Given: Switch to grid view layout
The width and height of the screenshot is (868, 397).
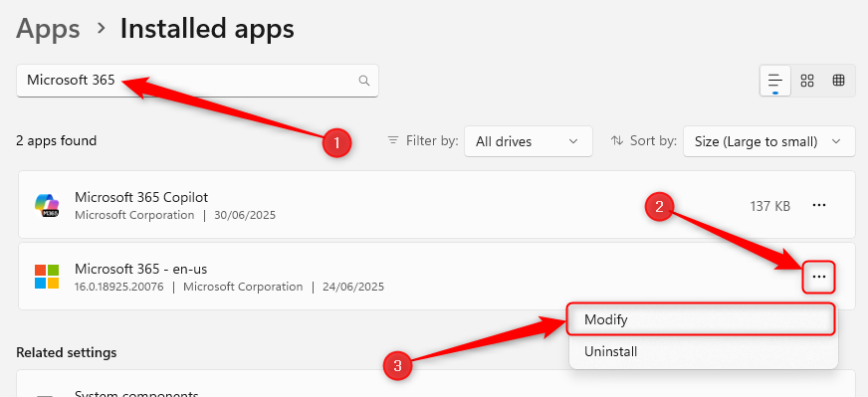Looking at the screenshot, I should coord(807,81).
